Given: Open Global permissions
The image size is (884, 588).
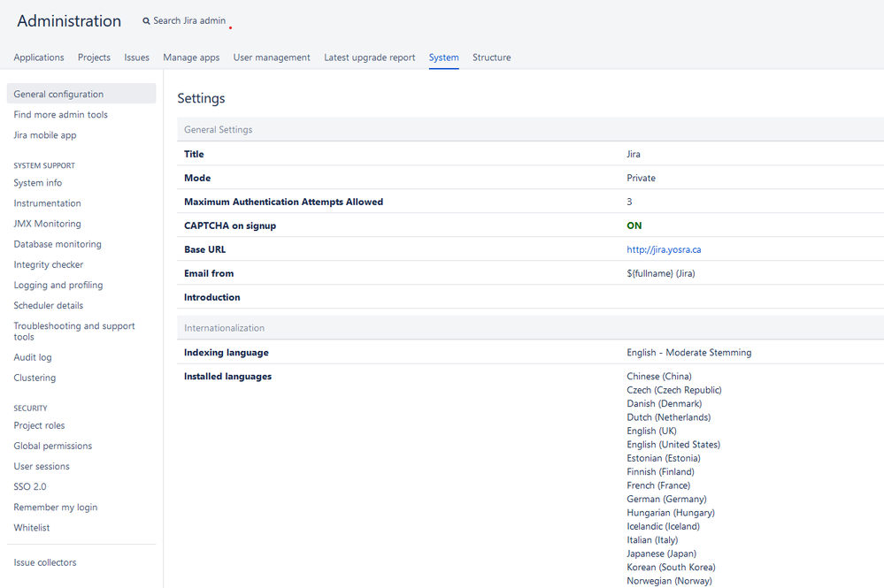Looking at the screenshot, I should click(52, 446).
